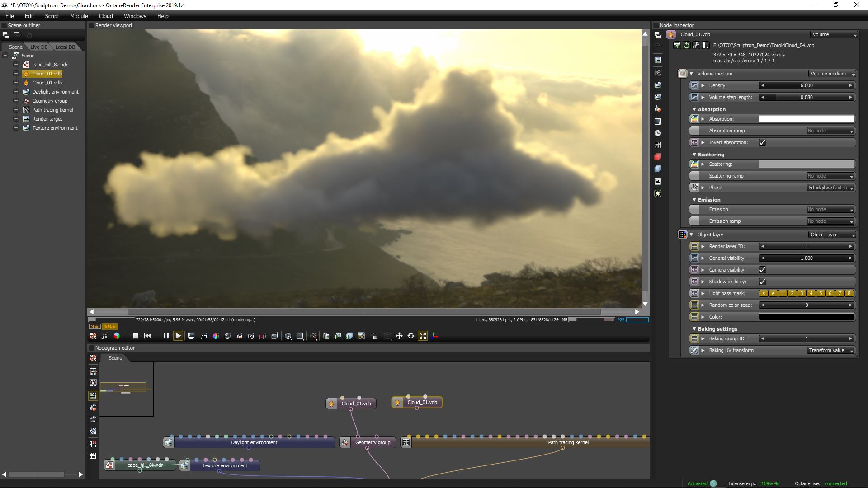This screenshot has height=488, width=868.
Task: Toggle Invert absorption checkbox
Action: (x=763, y=142)
